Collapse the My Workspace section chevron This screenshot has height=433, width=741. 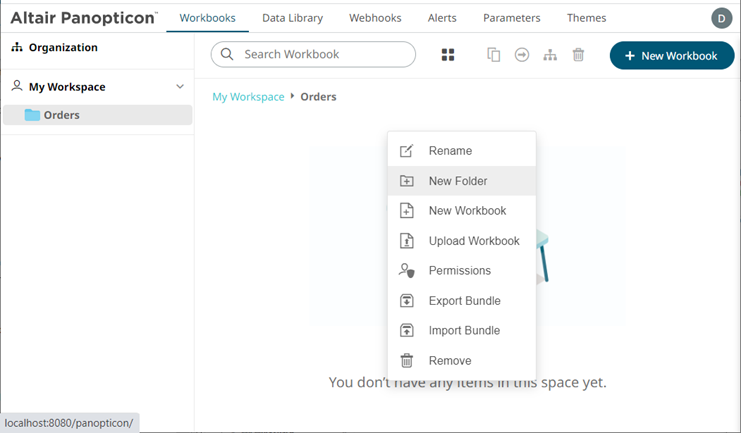point(180,87)
